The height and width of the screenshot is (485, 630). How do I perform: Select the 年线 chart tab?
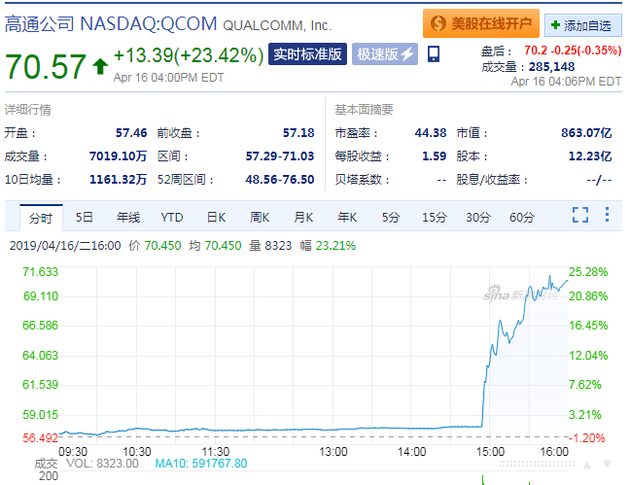[x=128, y=218]
